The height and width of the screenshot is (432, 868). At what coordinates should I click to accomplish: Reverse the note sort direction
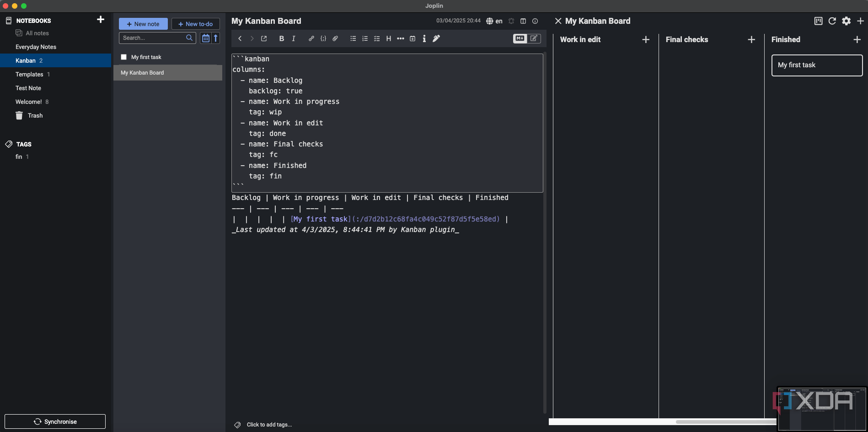tap(215, 38)
